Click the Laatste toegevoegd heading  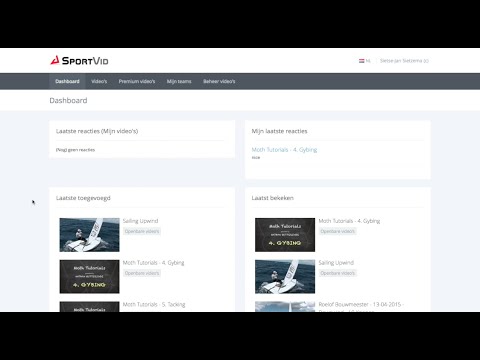pyautogui.click(x=83, y=198)
